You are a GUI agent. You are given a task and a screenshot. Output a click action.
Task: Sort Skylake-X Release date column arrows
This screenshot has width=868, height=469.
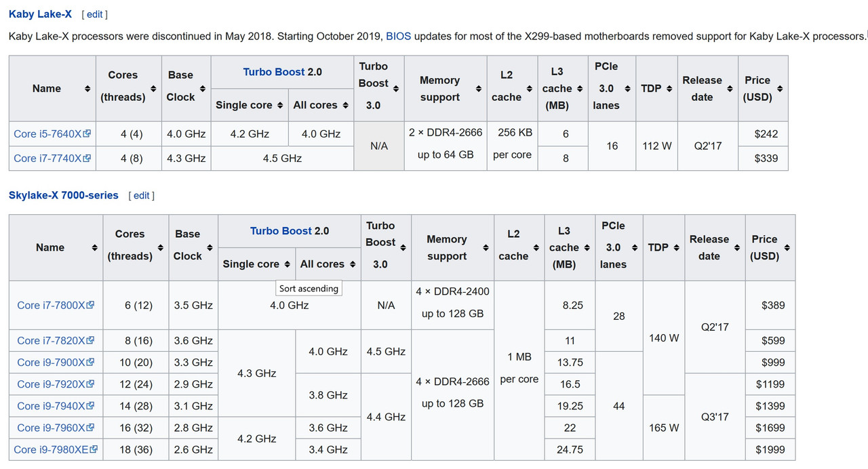point(736,248)
